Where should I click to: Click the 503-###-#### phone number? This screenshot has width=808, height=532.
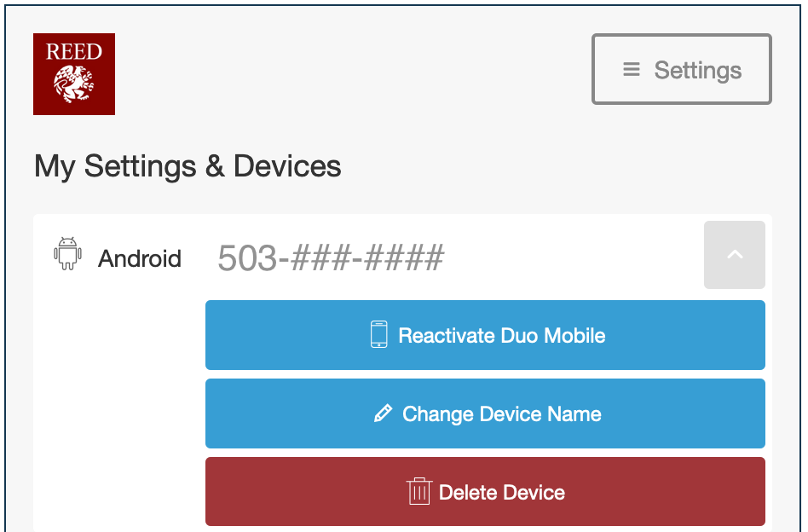(x=331, y=257)
